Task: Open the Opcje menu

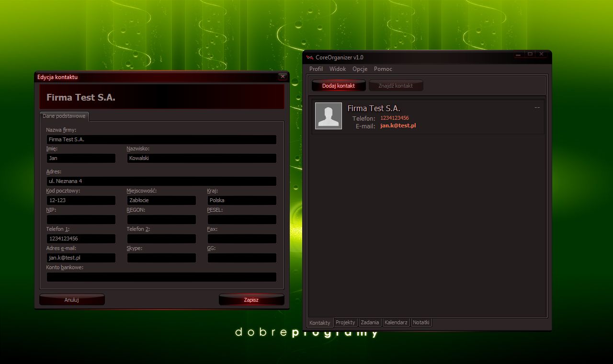Action: click(x=360, y=69)
